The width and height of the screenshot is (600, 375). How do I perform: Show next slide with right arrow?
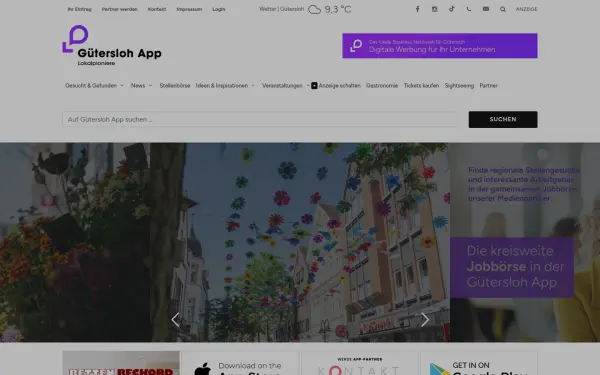point(425,320)
